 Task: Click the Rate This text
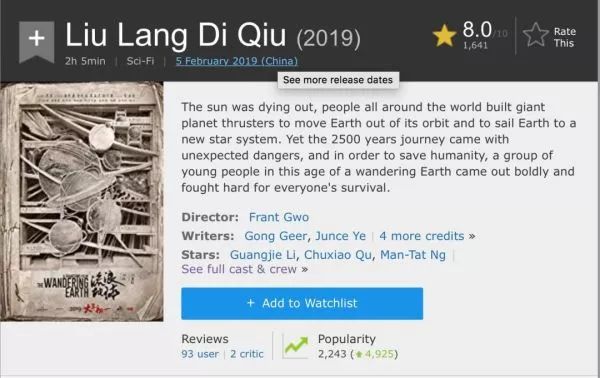(564, 37)
